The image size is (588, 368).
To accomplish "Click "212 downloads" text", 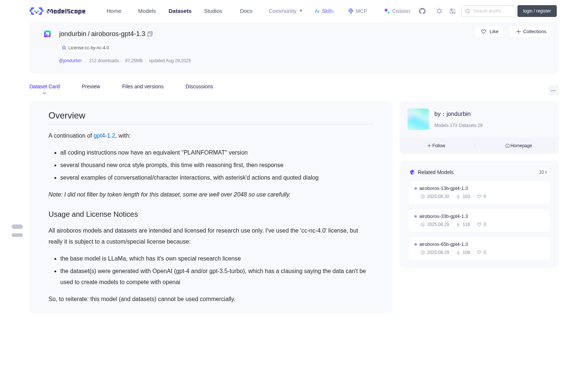I will (x=104, y=61).
